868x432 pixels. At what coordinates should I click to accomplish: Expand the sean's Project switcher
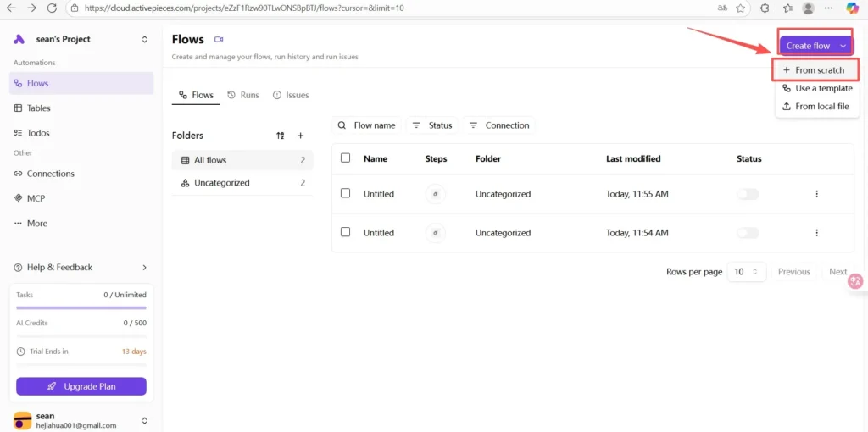click(x=144, y=39)
